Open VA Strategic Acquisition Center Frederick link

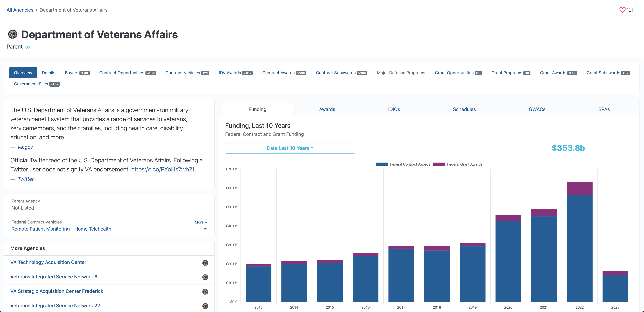coord(57,291)
